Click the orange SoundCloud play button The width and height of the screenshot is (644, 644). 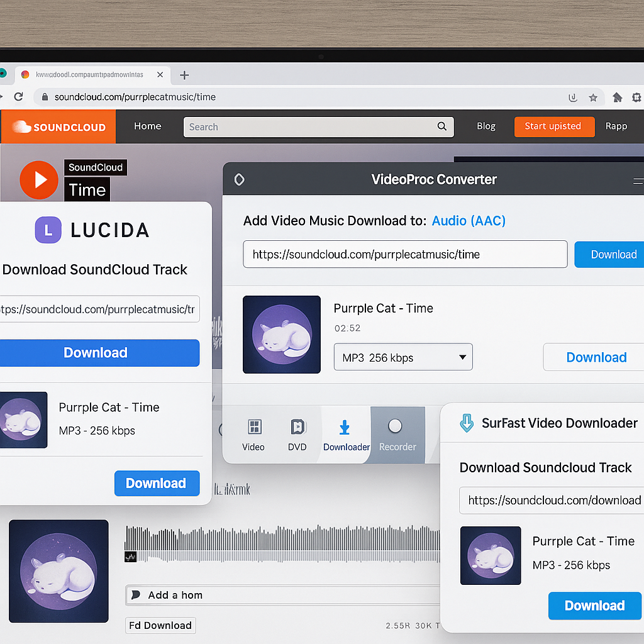pyautogui.click(x=39, y=180)
